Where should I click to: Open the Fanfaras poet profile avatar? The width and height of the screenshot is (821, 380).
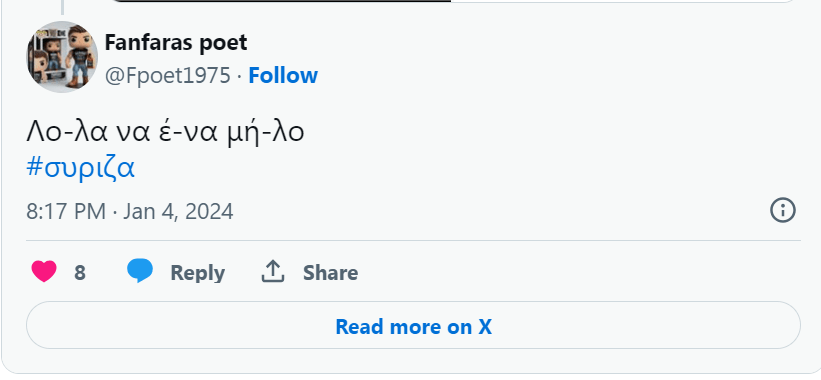pyautogui.click(x=62, y=57)
